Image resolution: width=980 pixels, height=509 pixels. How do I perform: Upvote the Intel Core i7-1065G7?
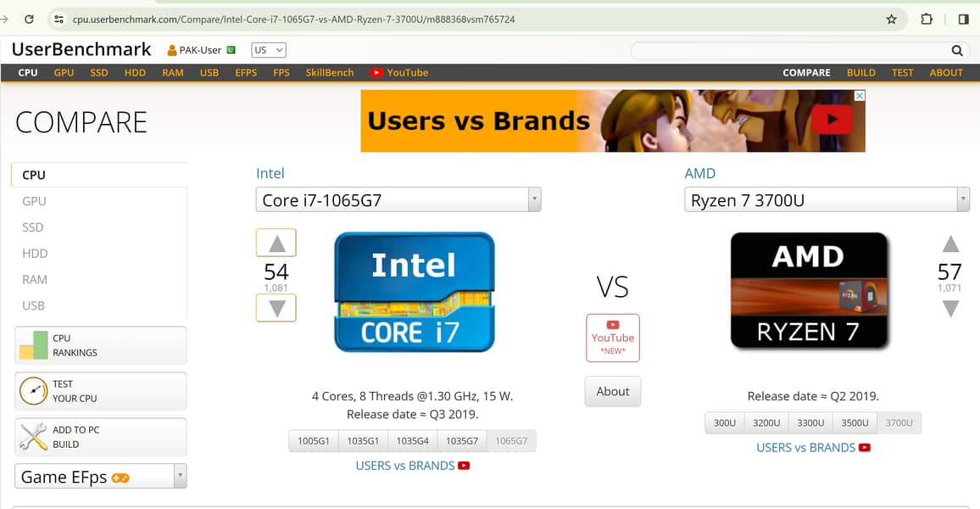[276, 243]
